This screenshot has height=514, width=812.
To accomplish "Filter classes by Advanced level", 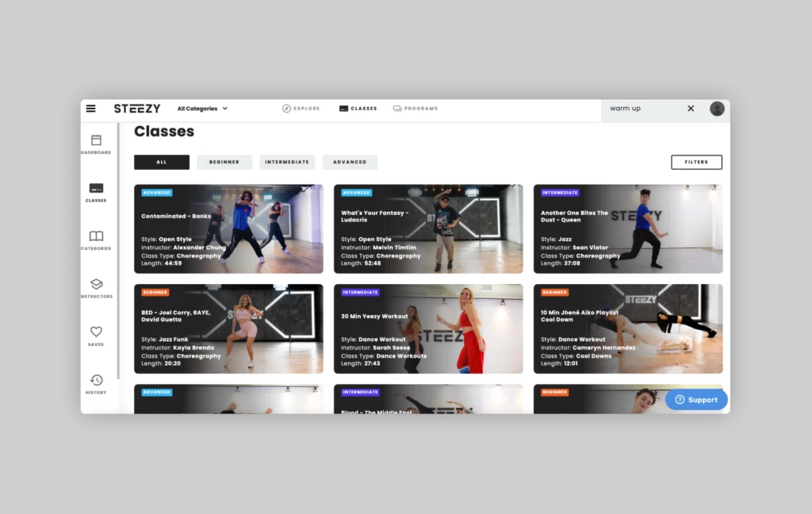I will [350, 162].
